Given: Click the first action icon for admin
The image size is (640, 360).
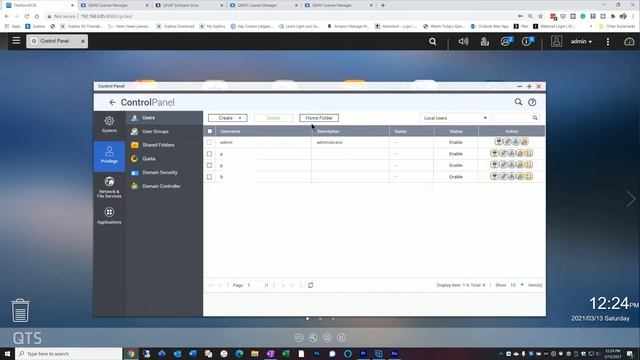Looking at the screenshot, I should click(x=498, y=142).
